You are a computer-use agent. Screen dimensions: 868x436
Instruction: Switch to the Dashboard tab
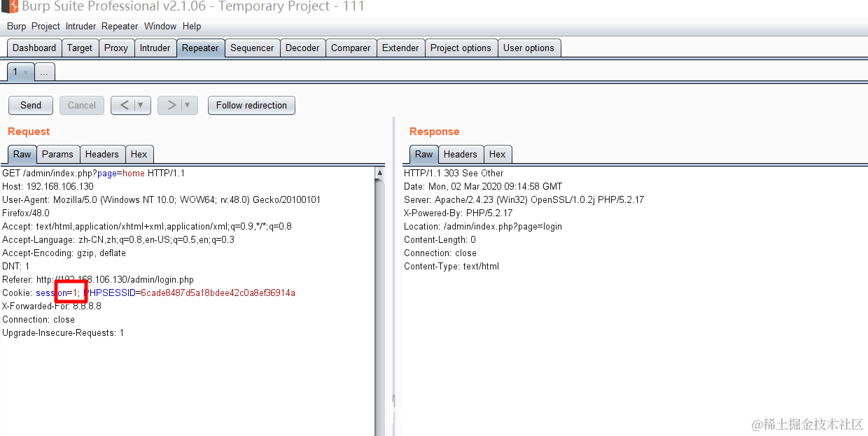[x=34, y=48]
